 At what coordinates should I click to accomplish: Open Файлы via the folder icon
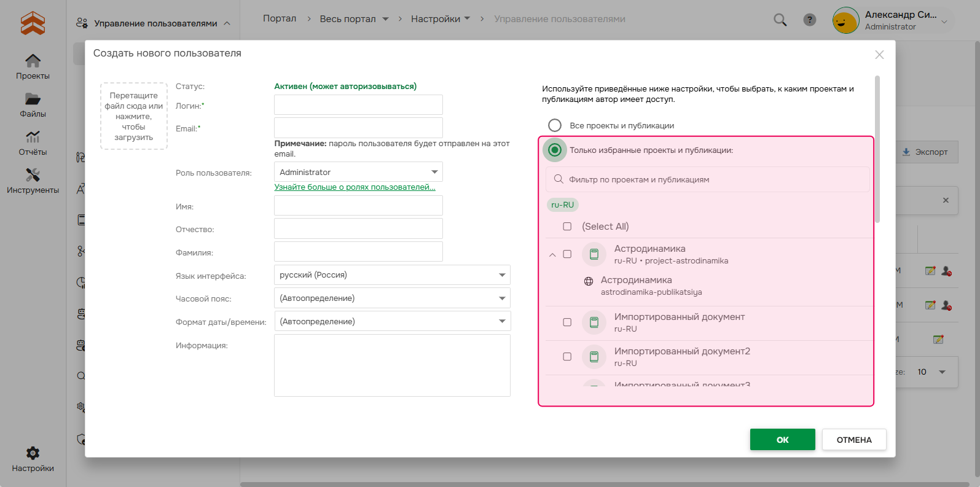coord(33,99)
